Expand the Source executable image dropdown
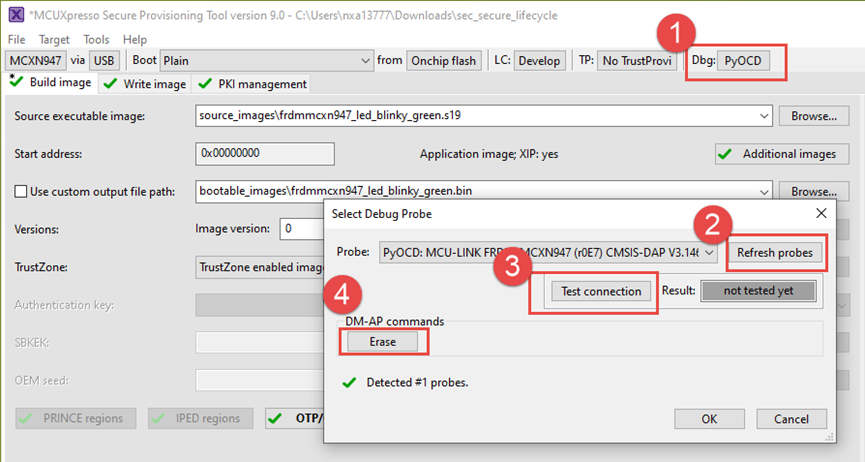 click(x=764, y=116)
